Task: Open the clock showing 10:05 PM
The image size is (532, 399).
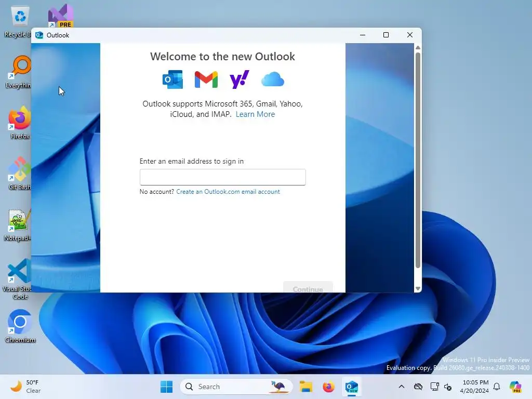Action: [474, 387]
